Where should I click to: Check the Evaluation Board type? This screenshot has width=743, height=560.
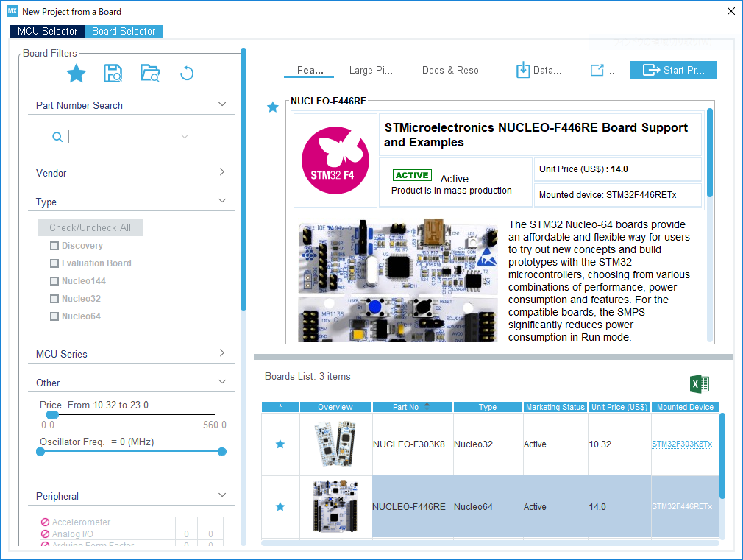point(54,263)
